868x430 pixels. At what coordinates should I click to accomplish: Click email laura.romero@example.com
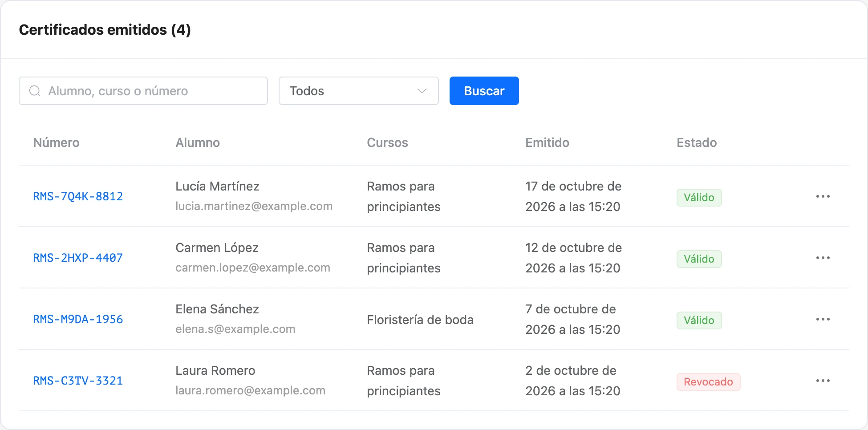coord(250,390)
